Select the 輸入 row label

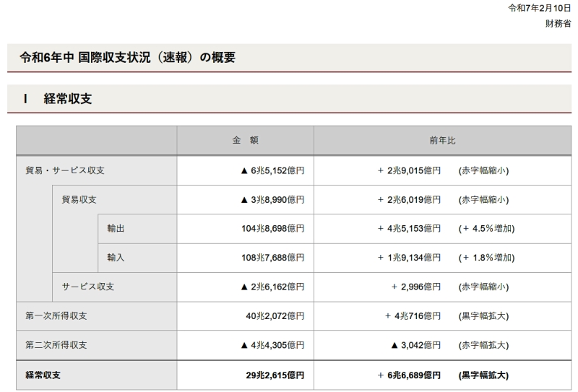pos(116,257)
